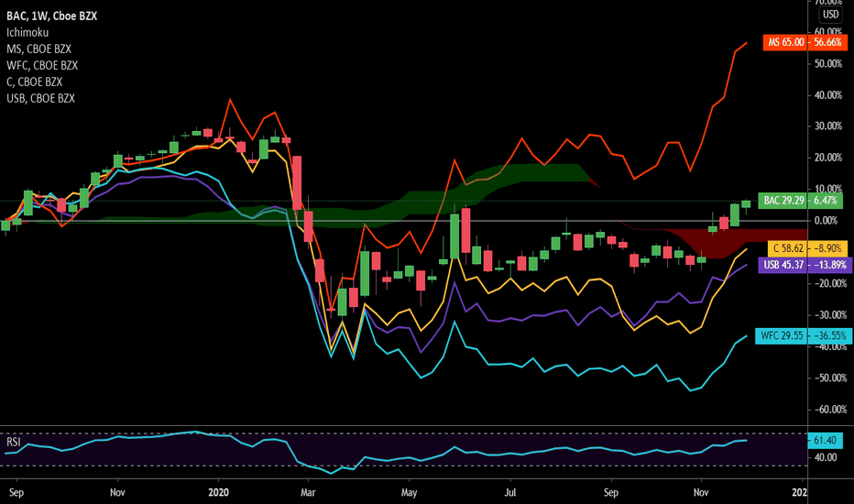Click the RSI indicator label
854x504 pixels.
[13, 442]
